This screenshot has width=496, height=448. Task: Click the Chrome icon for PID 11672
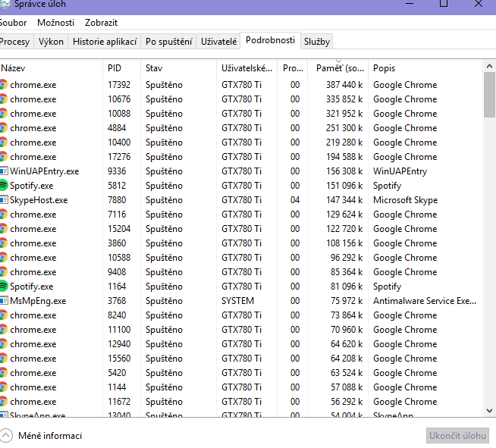click(x=4, y=402)
